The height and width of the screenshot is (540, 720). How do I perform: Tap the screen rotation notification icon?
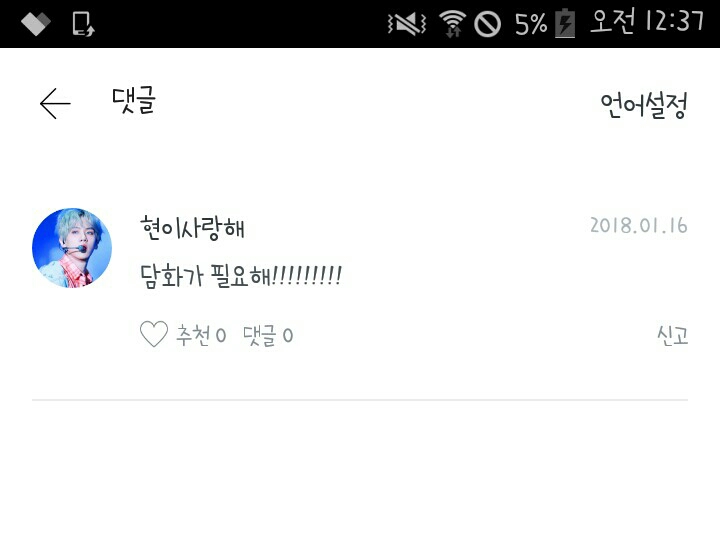point(83,23)
